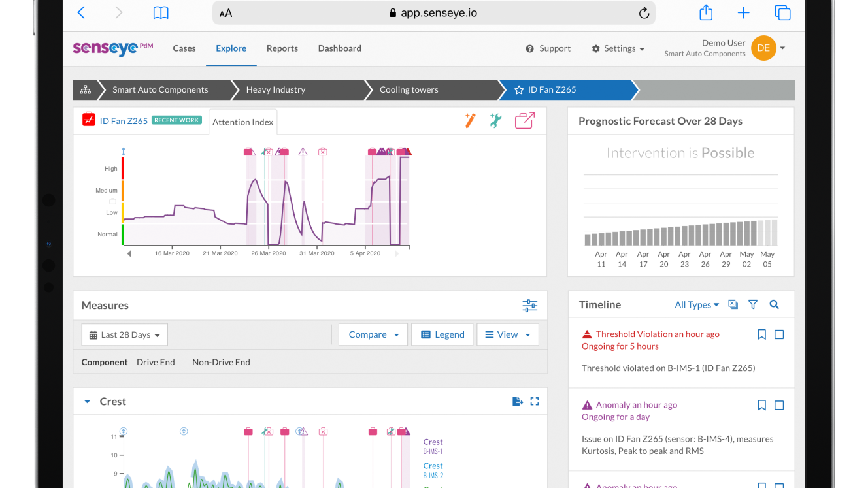
Task: Open asset in new window icon
Action: point(525,120)
